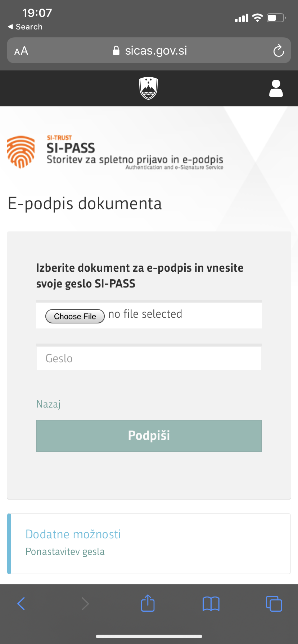Tap the sicas.gov.si address bar
298x644 pixels.
(149, 50)
